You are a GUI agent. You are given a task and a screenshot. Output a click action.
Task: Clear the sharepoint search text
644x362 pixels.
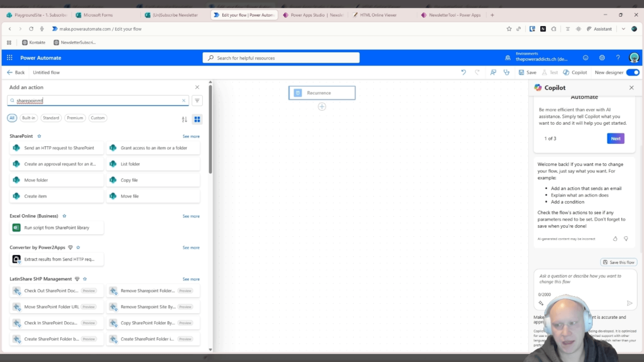tap(184, 101)
